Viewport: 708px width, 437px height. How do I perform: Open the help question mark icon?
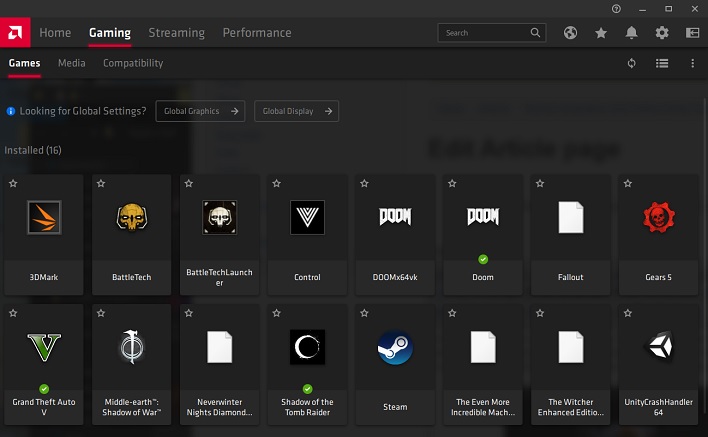(x=616, y=9)
